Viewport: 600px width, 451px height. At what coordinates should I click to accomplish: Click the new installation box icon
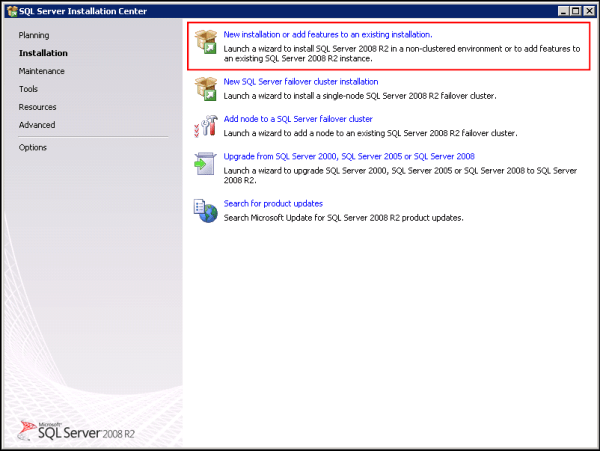pyautogui.click(x=206, y=41)
